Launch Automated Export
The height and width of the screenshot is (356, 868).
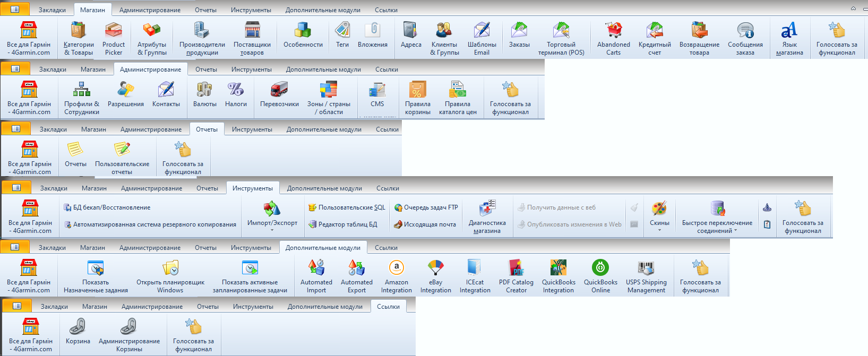click(x=357, y=276)
